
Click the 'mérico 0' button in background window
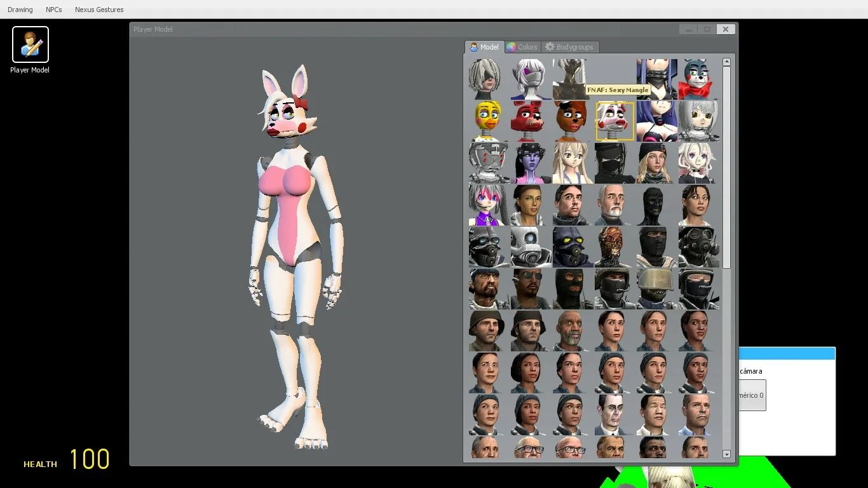(x=752, y=395)
